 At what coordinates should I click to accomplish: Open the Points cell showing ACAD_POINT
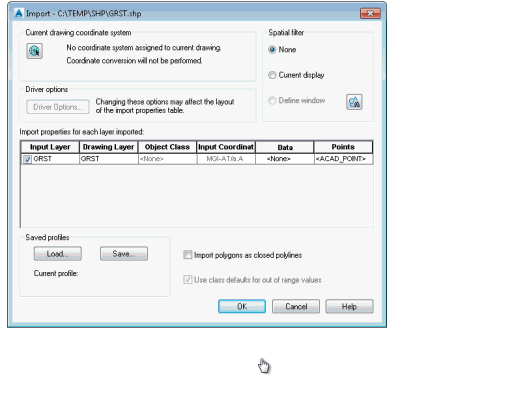343,159
